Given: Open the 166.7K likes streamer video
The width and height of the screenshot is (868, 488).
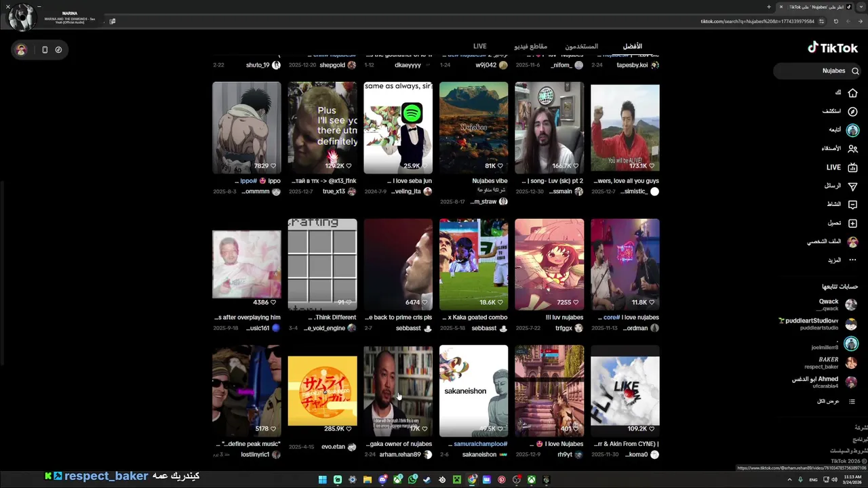Looking at the screenshot, I should [549, 127].
